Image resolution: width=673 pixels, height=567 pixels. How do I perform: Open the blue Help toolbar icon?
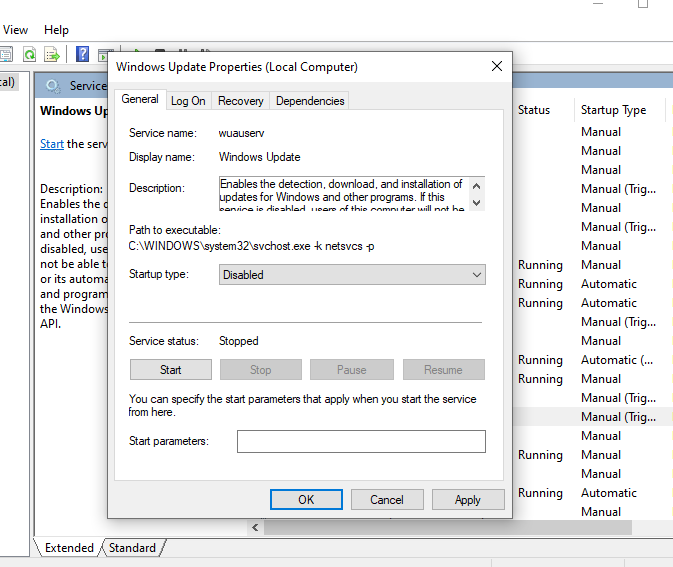click(82, 54)
